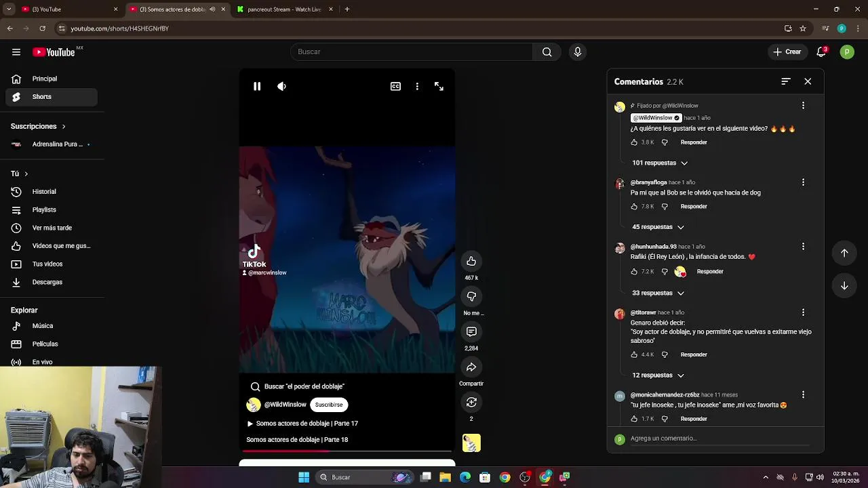Open the comments icon showing 2,284
The image size is (868, 488).
[x=471, y=331]
